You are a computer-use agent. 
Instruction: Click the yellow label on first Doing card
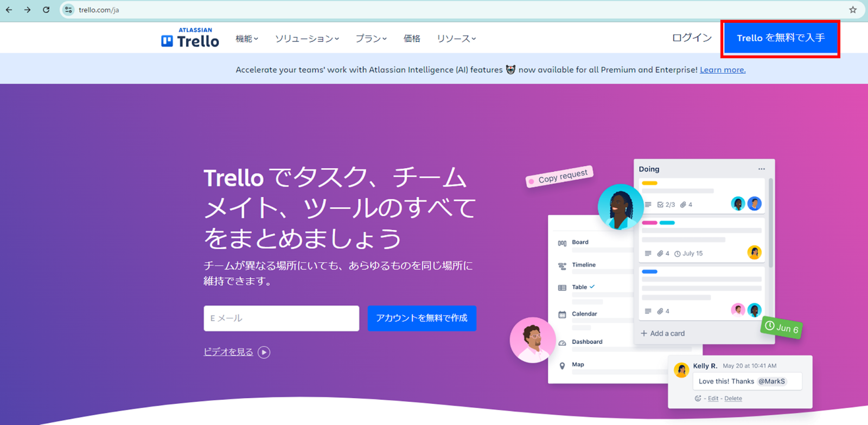tap(649, 183)
